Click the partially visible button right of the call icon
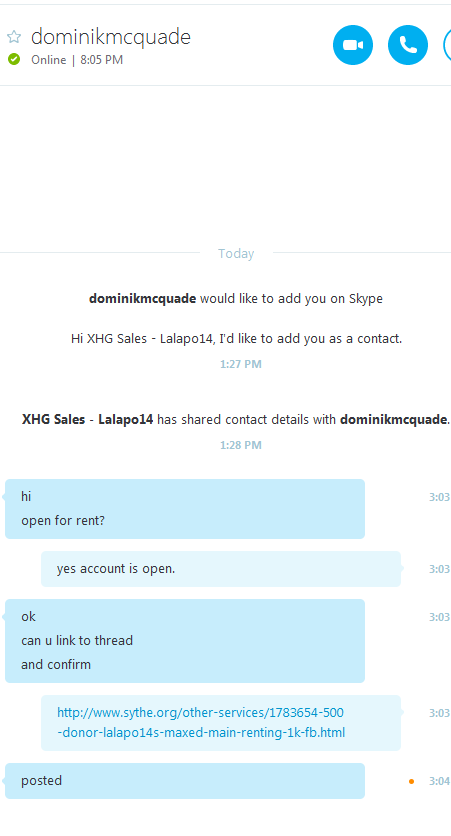This screenshot has height=836, width=451. (x=447, y=45)
